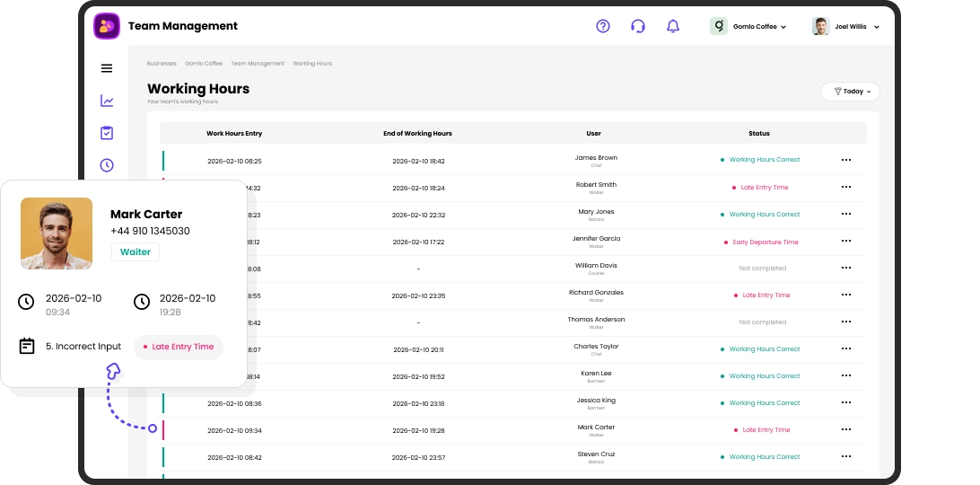This screenshot has height=485, width=980.
Task: Open the Joel Willis account dropdown
Action: [x=846, y=27]
